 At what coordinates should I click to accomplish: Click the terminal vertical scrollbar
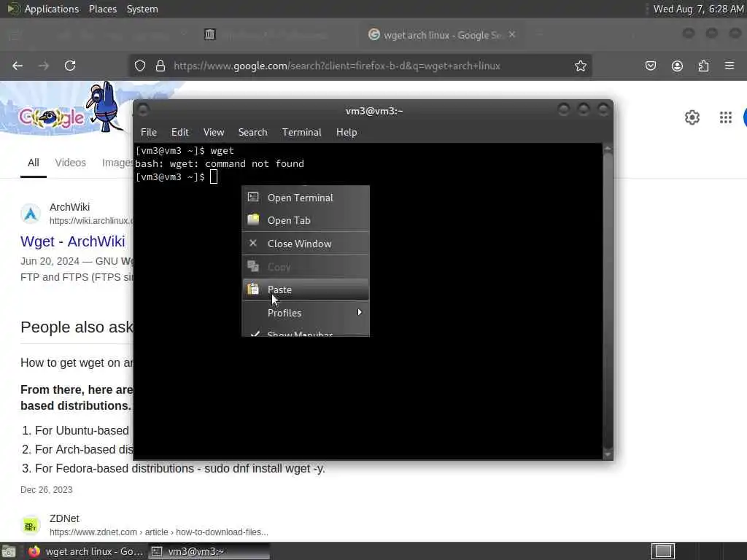point(608,302)
